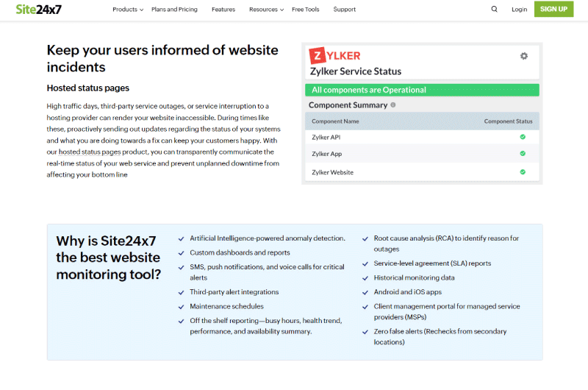This screenshot has height=390, width=588.
Task: Click checkmark beside Android and iOS apps
Action: [365, 292]
